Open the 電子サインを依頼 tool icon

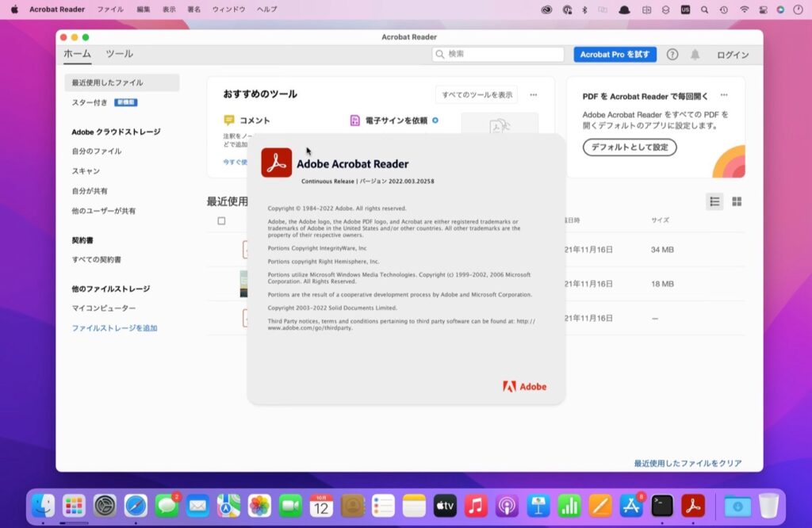coord(354,120)
